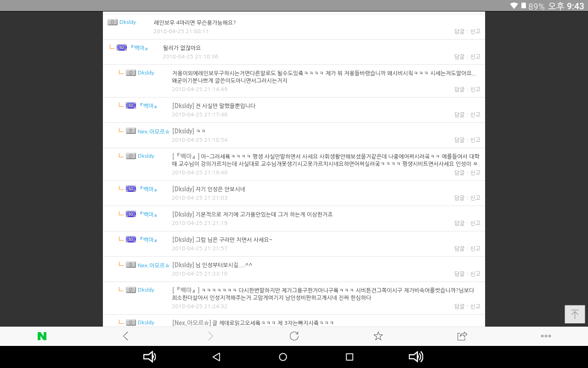Reply to the 21:21:57 comment
Image resolution: width=588 pixels, height=368 pixels.
pyautogui.click(x=459, y=248)
